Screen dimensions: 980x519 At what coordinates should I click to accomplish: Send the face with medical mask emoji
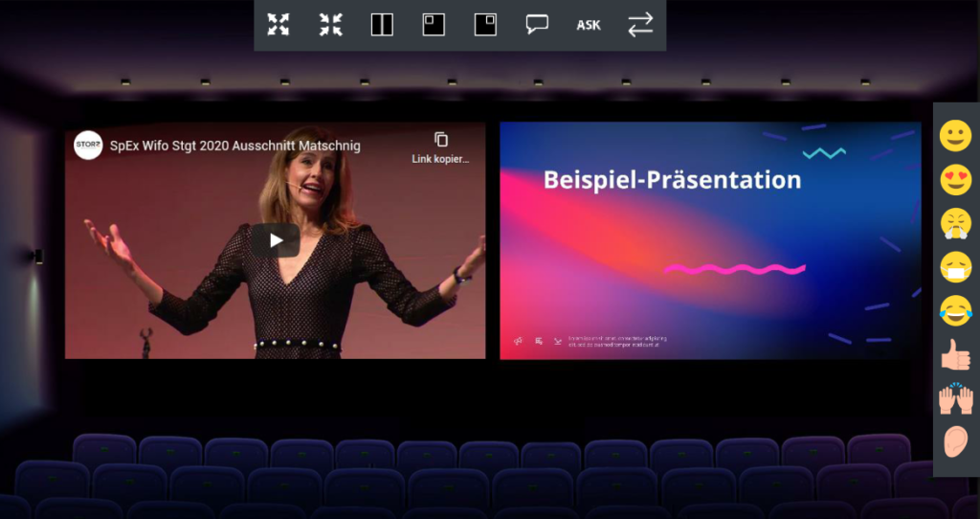tap(955, 267)
